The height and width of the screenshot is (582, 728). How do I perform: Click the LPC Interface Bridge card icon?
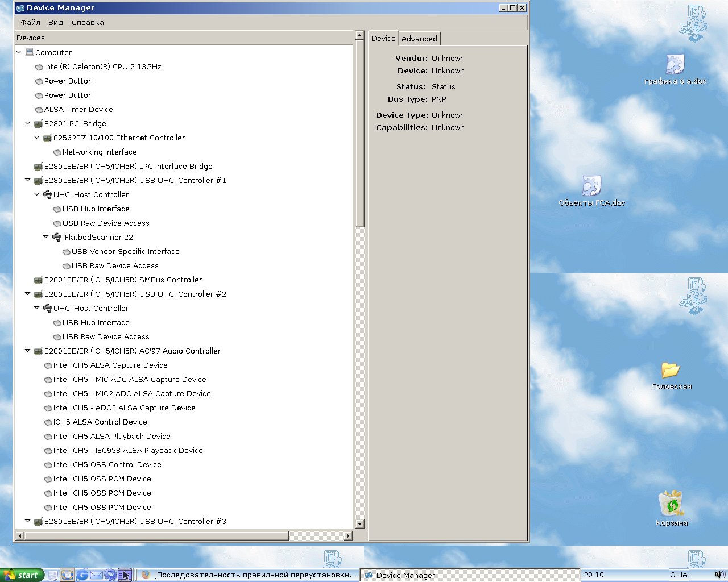tap(39, 167)
